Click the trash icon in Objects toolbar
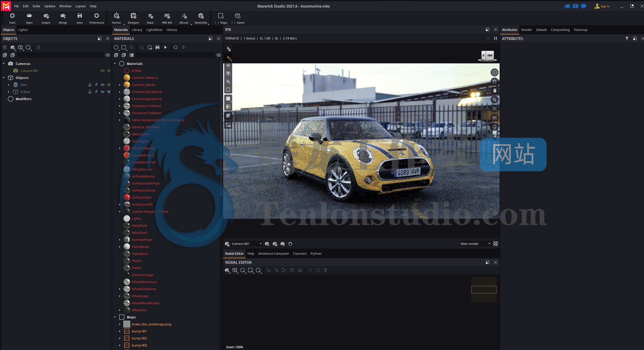The height and width of the screenshot is (350, 644). click(38, 47)
